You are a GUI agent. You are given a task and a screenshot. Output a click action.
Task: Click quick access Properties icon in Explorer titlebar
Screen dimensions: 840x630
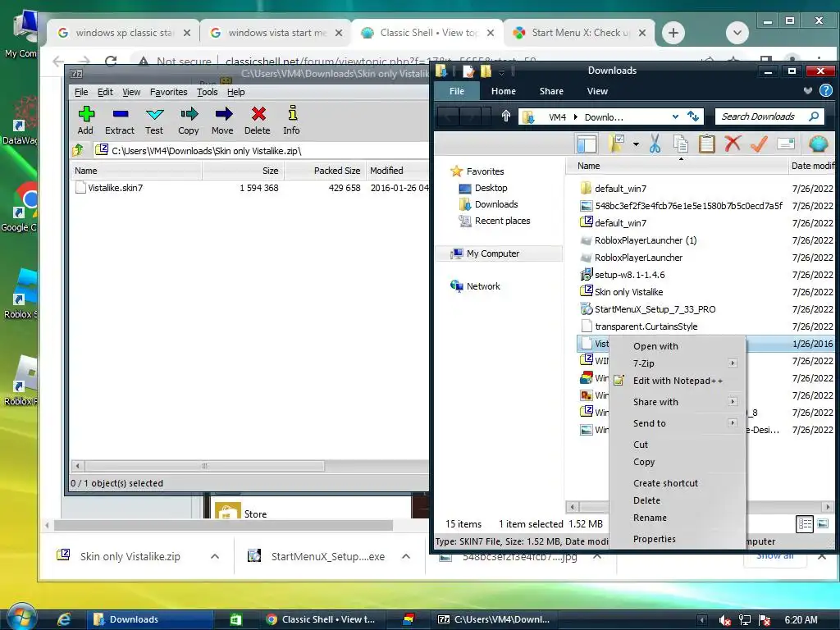pos(468,71)
